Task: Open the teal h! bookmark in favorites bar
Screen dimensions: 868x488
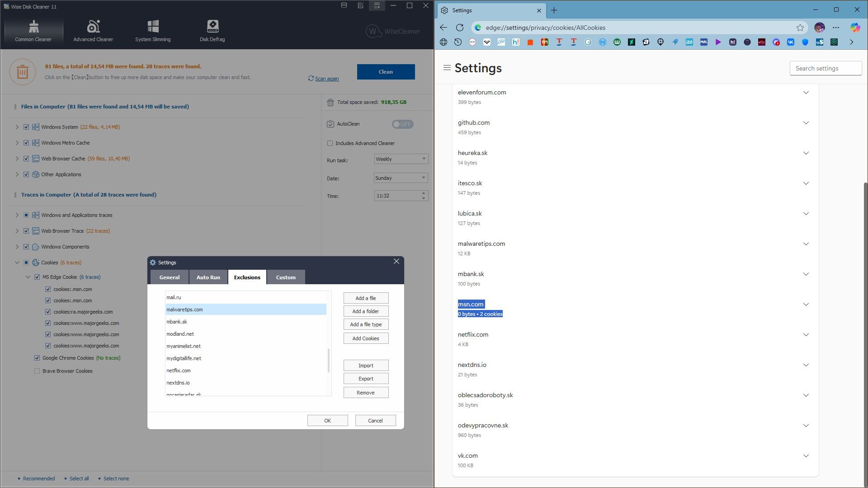Action: (516, 42)
